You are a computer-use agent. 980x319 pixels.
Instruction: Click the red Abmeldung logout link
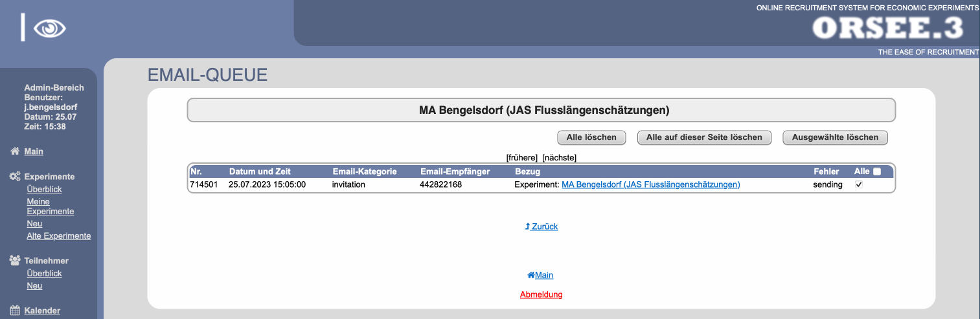pos(541,294)
